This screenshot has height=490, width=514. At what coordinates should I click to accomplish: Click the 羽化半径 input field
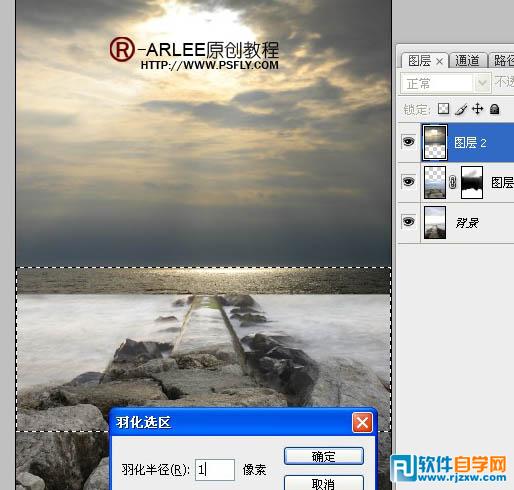tap(215, 470)
